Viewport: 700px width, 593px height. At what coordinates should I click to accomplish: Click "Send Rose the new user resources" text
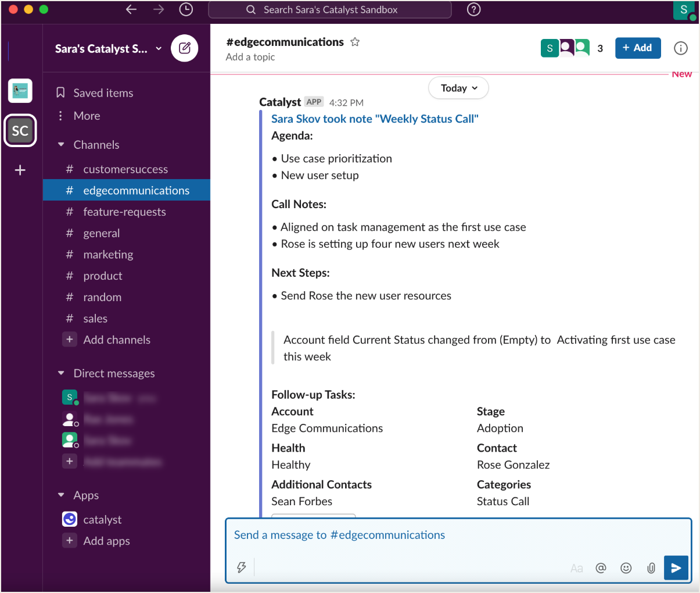coord(366,296)
